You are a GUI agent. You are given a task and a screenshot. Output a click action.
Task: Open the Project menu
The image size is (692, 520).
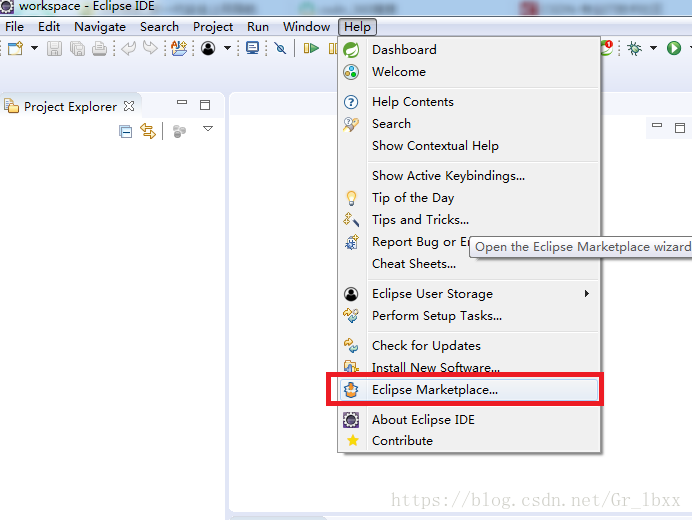pyautogui.click(x=213, y=27)
